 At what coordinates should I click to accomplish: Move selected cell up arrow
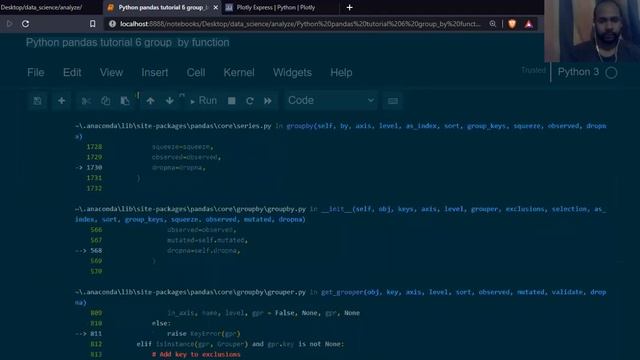coord(150,101)
